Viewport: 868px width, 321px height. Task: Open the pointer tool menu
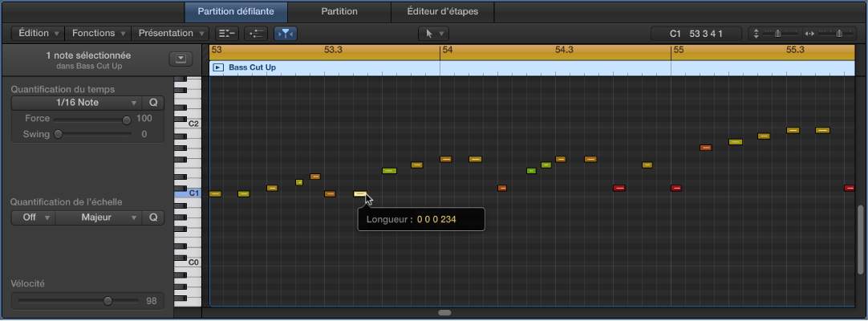point(433,34)
